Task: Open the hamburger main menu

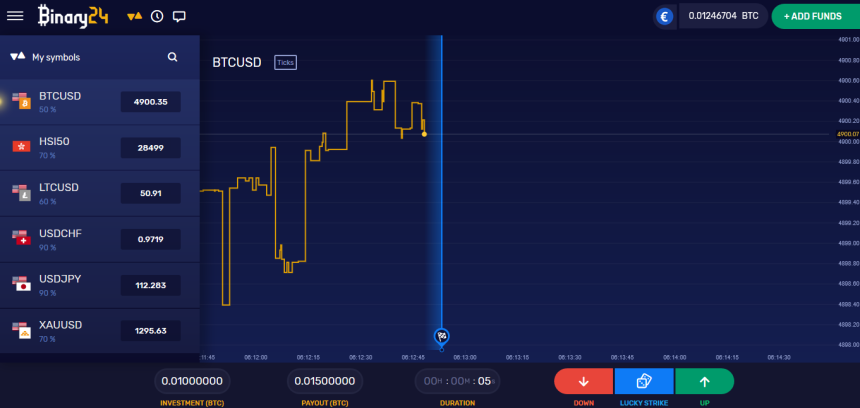Action: pyautogui.click(x=15, y=16)
